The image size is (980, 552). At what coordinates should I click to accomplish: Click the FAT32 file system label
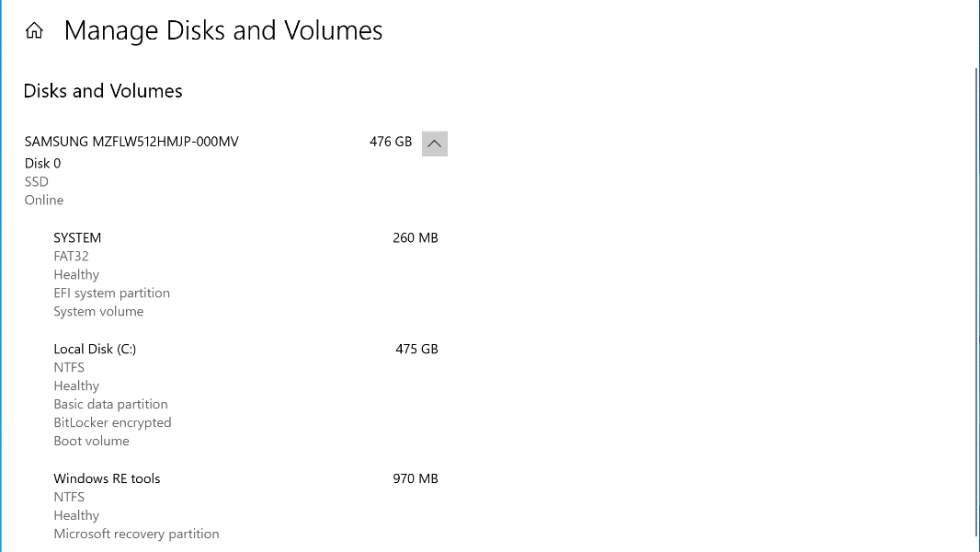click(x=71, y=256)
